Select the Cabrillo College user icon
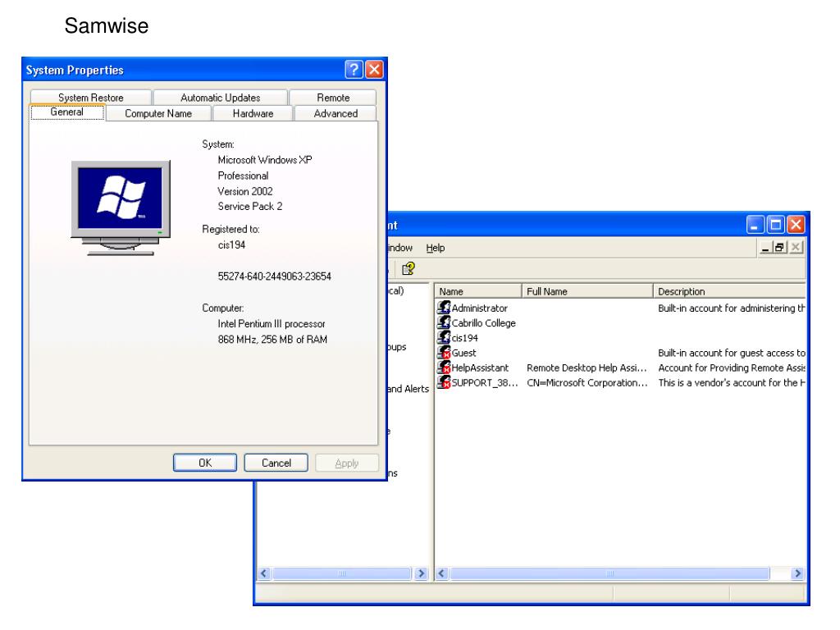This screenshot has height=630, width=840. 444,322
